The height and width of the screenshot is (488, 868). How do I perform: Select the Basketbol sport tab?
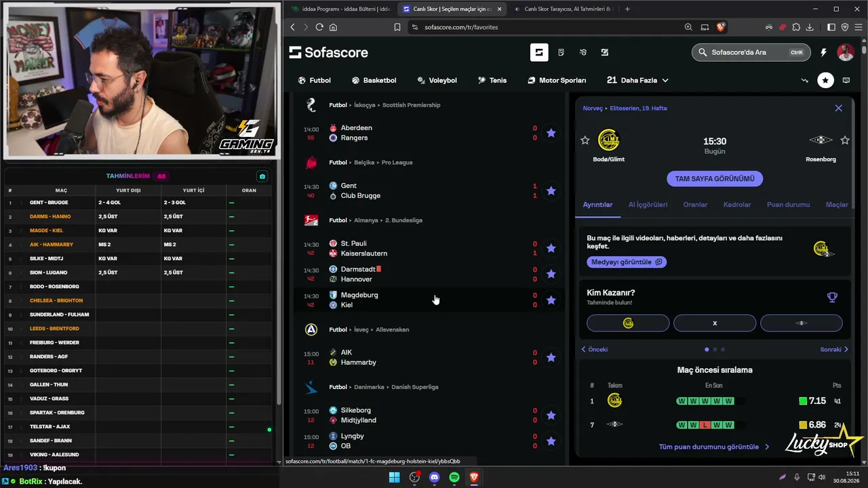pos(374,80)
